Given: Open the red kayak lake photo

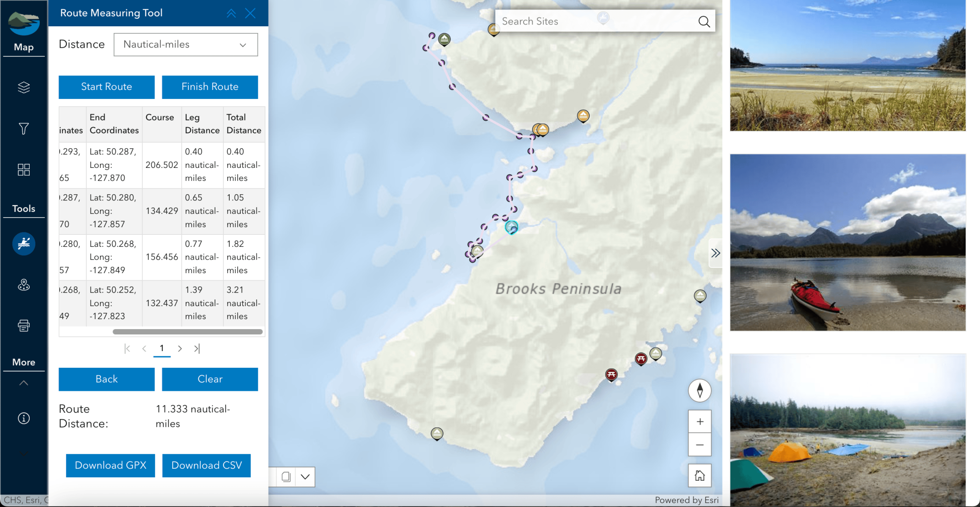Looking at the screenshot, I should coord(847,242).
